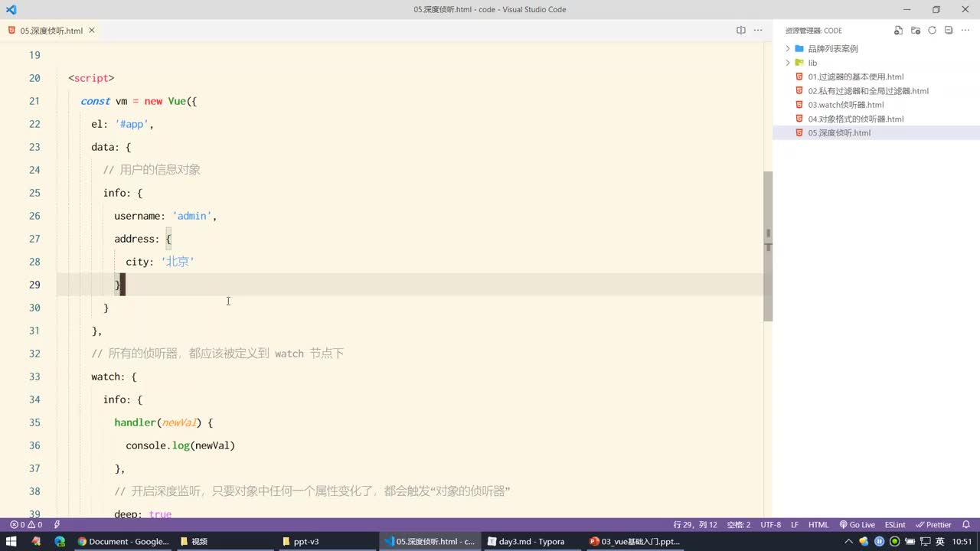This screenshot has height=551, width=980.
Task: Refresh the explorer with the refresh icon
Action: click(x=932, y=31)
